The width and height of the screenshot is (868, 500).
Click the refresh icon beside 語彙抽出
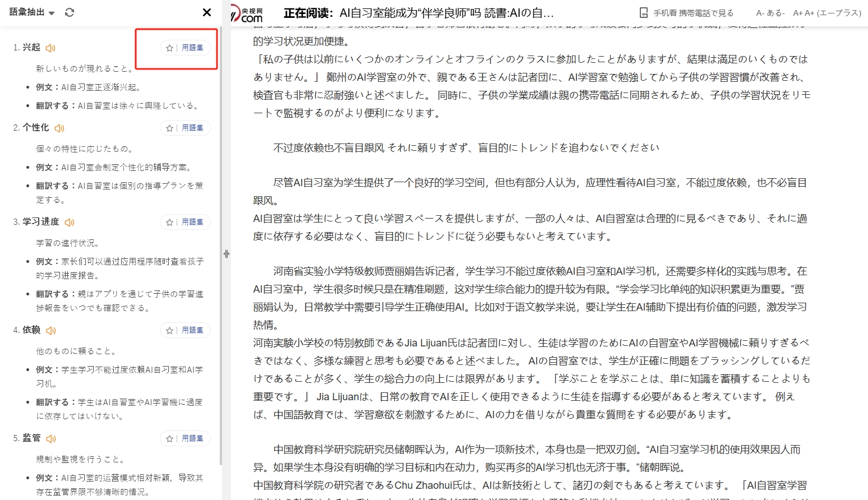tap(70, 12)
